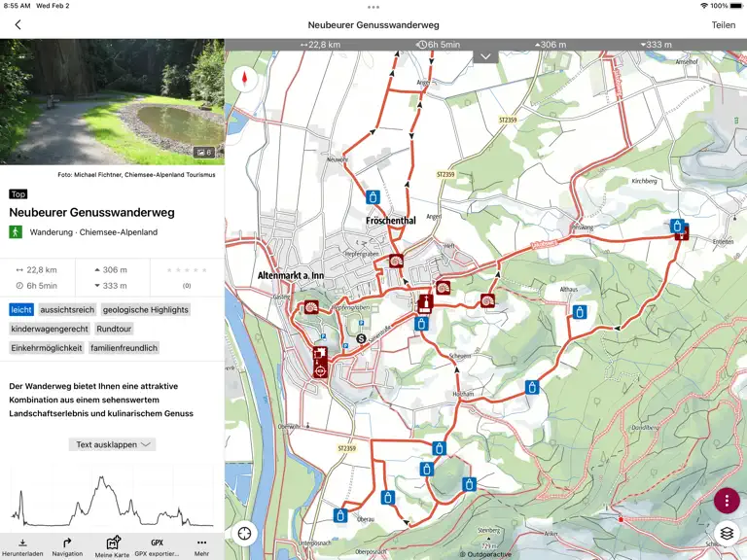Open the Mehr menu

[201, 547]
